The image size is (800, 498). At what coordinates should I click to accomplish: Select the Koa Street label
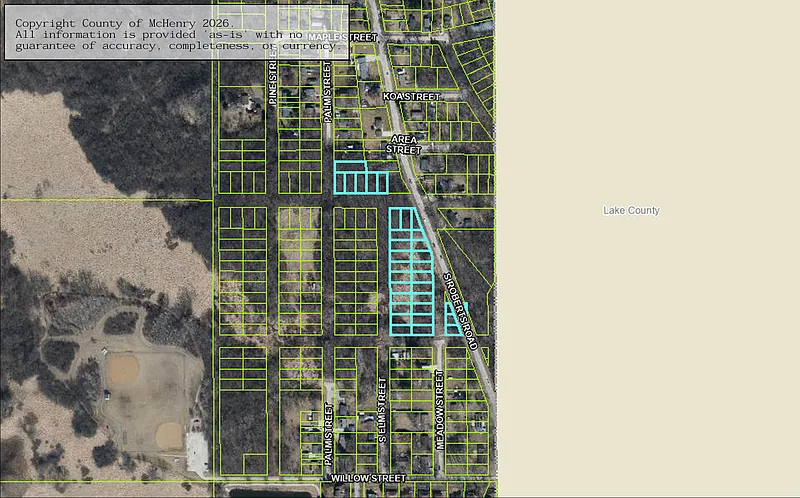click(411, 97)
